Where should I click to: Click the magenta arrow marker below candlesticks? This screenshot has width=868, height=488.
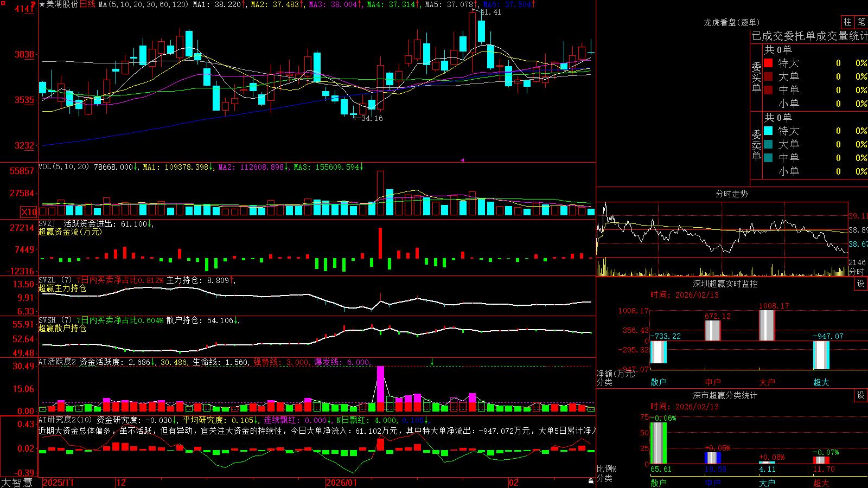[463, 160]
